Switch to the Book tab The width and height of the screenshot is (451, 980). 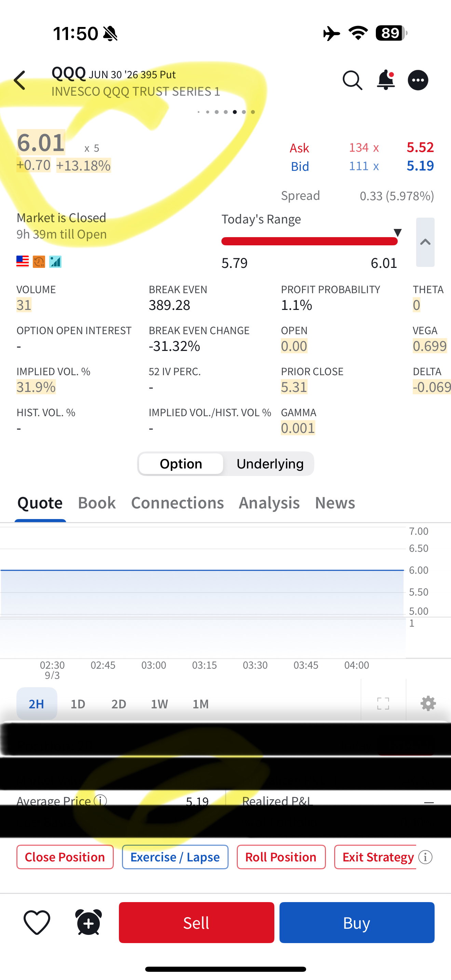click(97, 503)
